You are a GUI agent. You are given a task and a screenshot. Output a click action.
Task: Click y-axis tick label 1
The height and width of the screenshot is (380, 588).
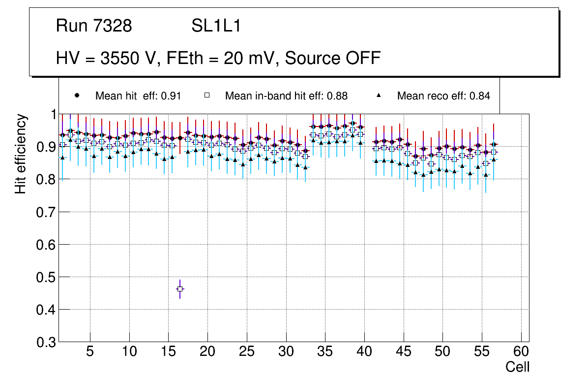click(x=52, y=114)
